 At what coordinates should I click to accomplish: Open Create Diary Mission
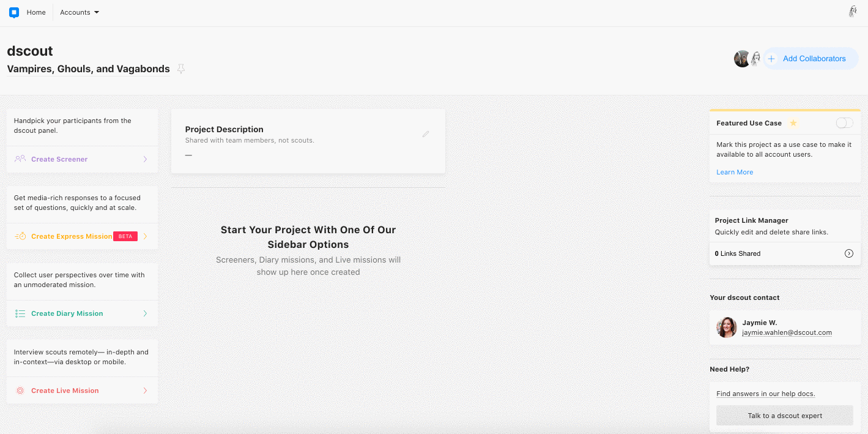click(67, 313)
